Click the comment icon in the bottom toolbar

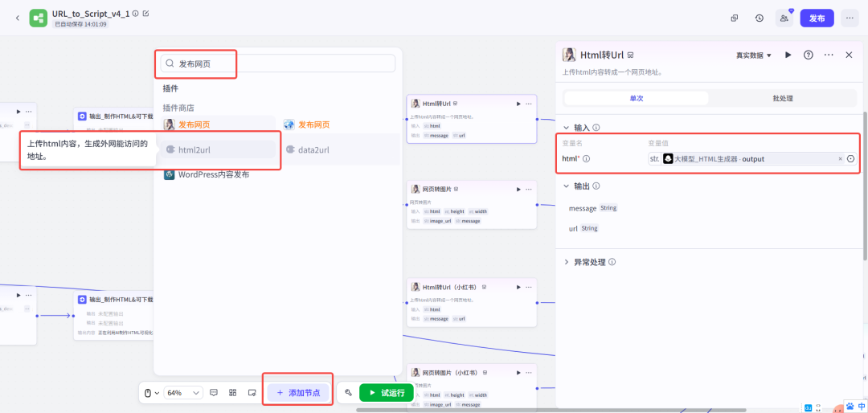pyautogui.click(x=214, y=393)
